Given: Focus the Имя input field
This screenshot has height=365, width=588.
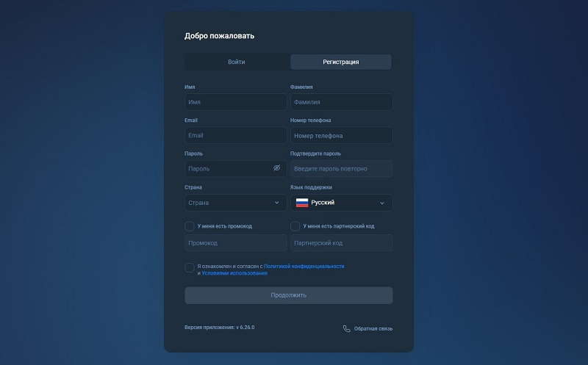Looking at the screenshot, I should 236,102.
